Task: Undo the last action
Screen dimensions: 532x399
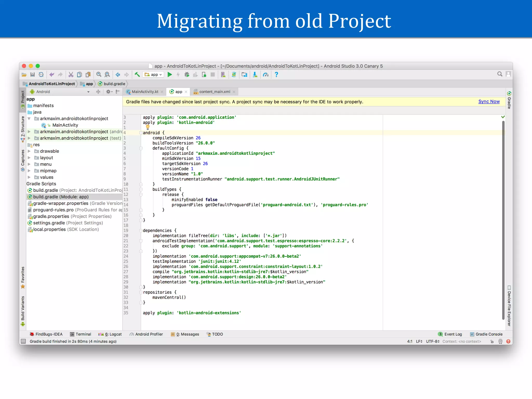Action: pyautogui.click(x=52, y=75)
